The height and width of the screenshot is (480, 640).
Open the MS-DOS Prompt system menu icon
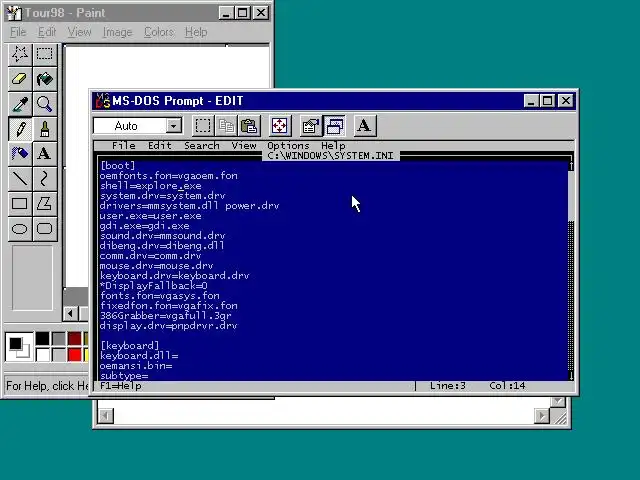pyautogui.click(x=102, y=101)
